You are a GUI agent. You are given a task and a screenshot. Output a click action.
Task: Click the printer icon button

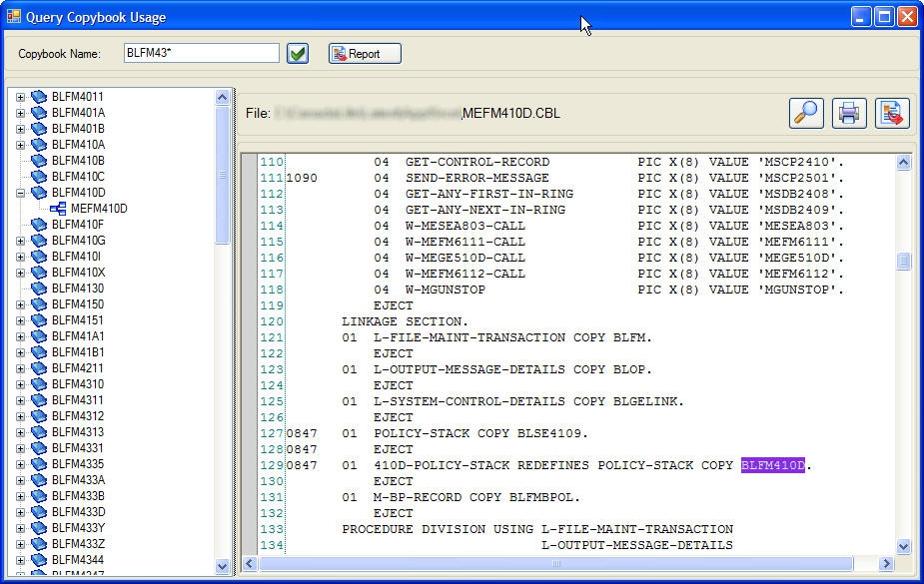click(849, 113)
